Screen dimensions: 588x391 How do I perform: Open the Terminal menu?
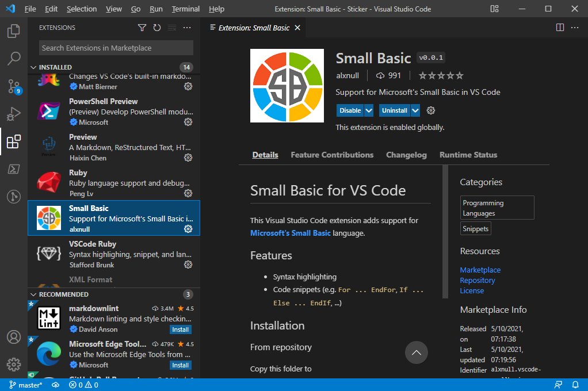coord(185,9)
